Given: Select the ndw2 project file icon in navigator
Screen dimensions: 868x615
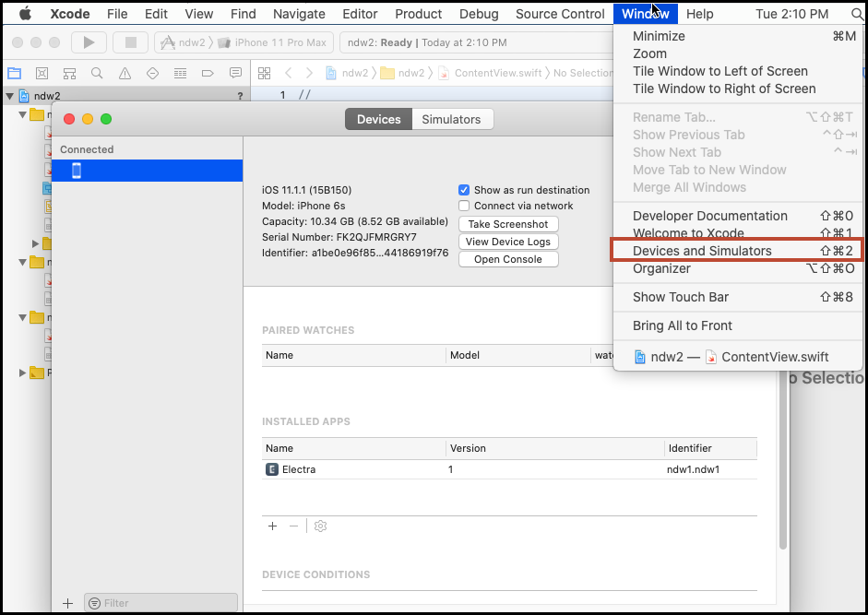Looking at the screenshot, I should 24,96.
